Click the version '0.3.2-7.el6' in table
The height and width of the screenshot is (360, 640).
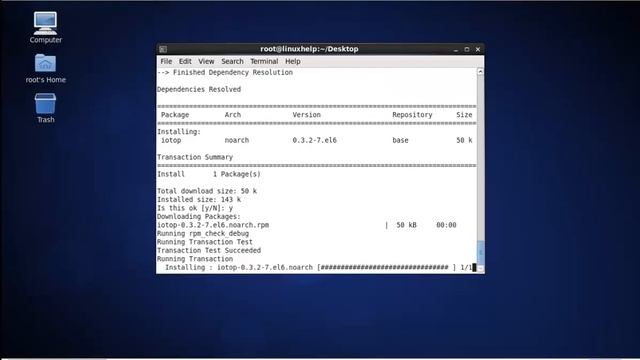(x=314, y=140)
